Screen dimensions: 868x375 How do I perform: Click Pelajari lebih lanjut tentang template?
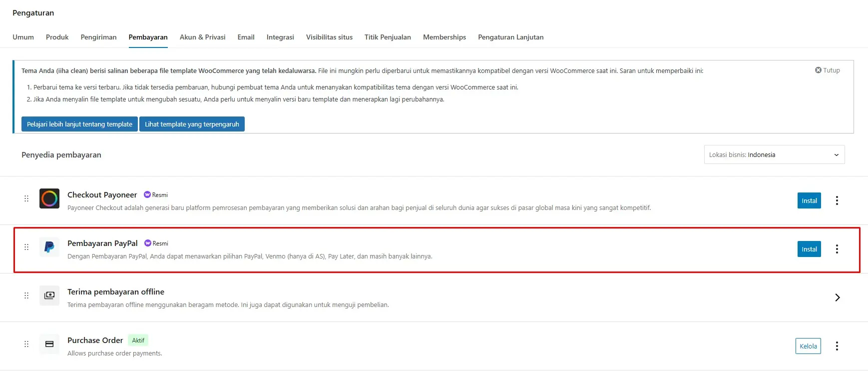79,123
